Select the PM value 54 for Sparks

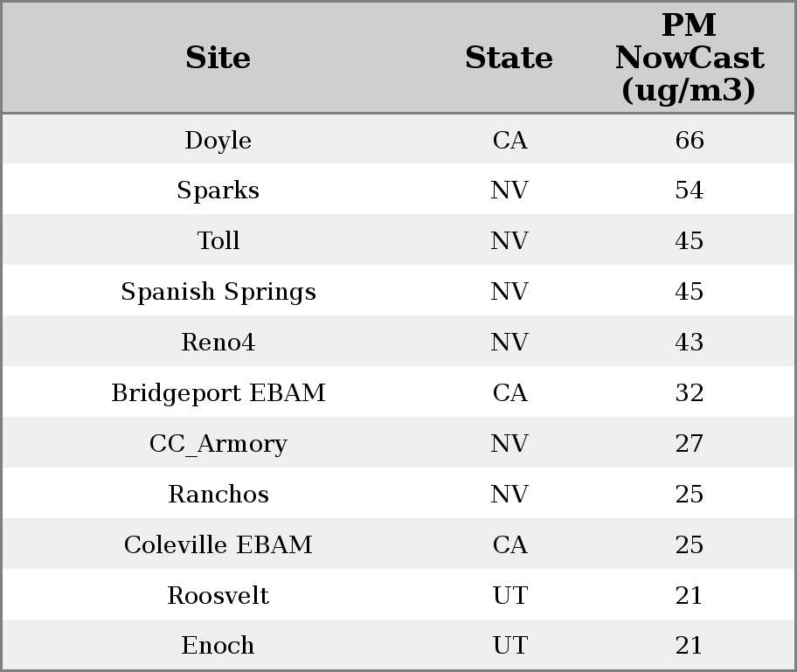click(x=689, y=191)
